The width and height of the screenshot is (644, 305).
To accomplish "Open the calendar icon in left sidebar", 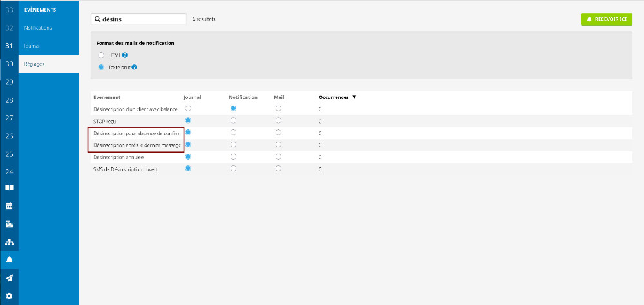I will (x=9, y=206).
